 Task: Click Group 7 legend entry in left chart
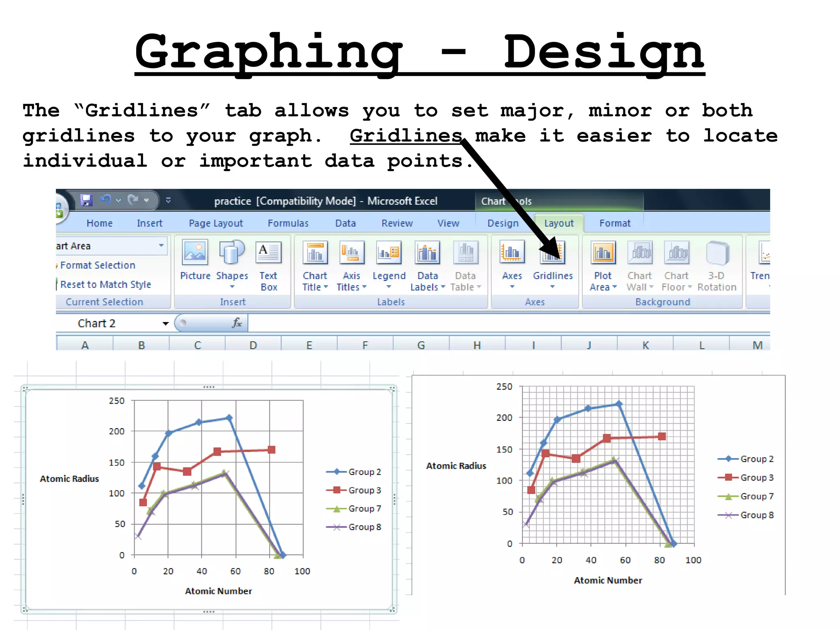click(354, 509)
